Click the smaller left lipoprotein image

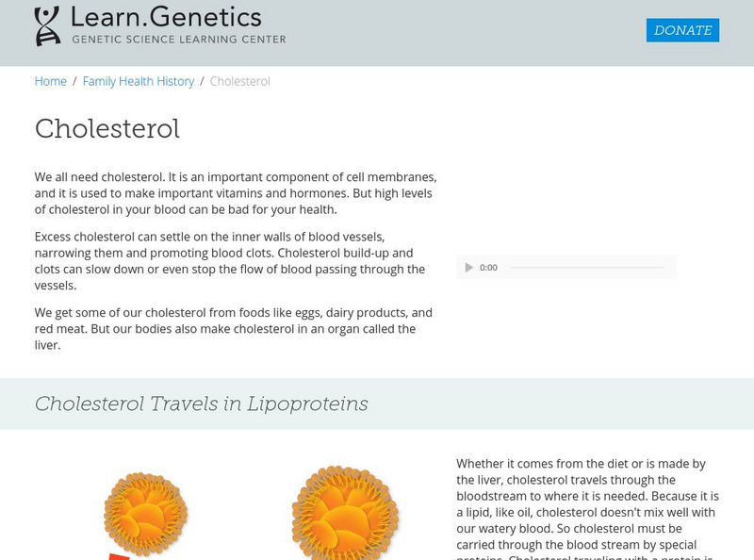[145, 514]
